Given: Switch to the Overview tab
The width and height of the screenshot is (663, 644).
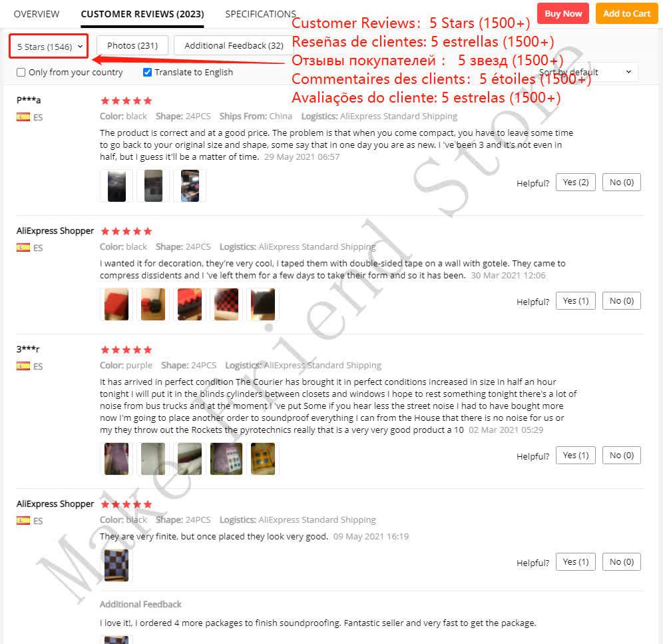Looking at the screenshot, I should tap(37, 14).
